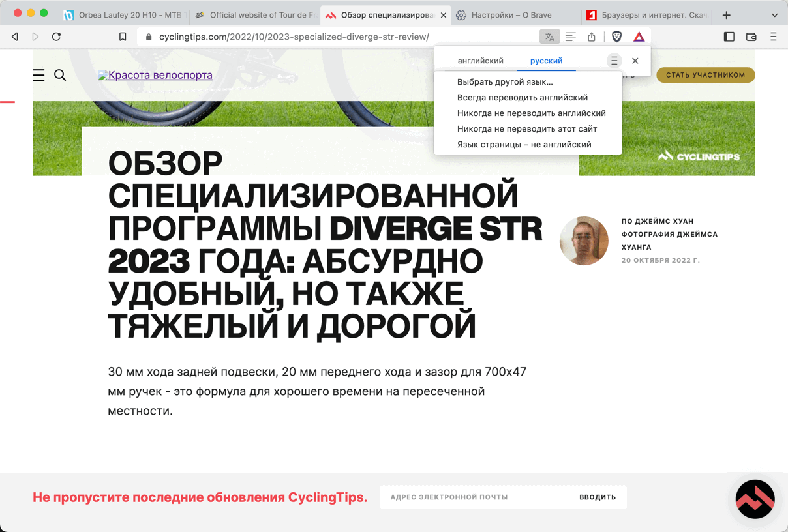
Task: Click the translate icon in address bar
Action: tap(549, 37)
